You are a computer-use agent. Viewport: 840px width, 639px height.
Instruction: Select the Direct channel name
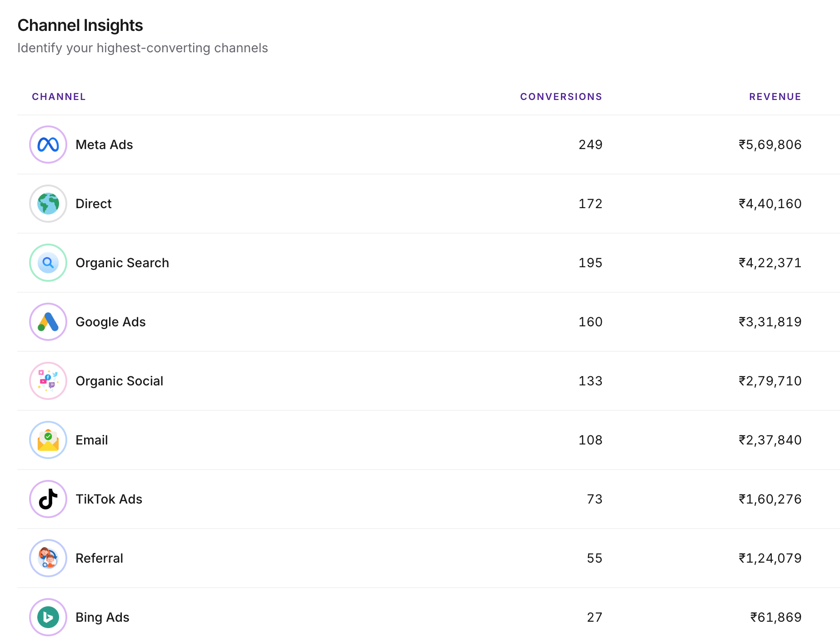point(94,204)
